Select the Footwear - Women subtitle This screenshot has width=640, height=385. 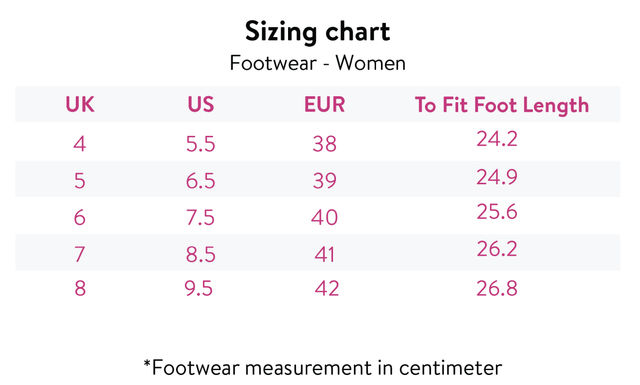pyautogui.click(x=318, y=63)
